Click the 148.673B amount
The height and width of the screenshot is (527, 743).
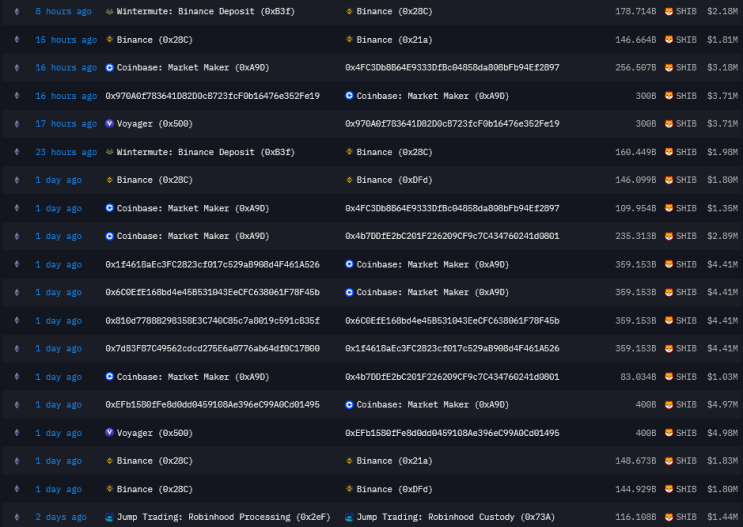(635, 461)
